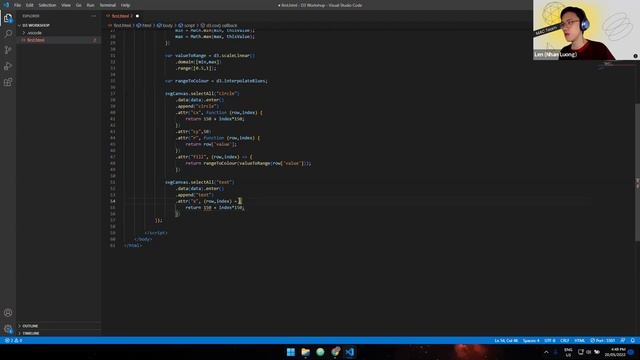
Task: Show hidden system tray icons
Action: click(546, 352)
